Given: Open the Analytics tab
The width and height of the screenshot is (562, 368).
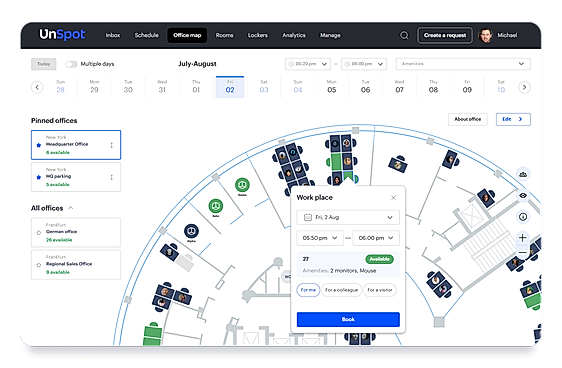Looking at the screenshot, I should [x=294, y=35].
